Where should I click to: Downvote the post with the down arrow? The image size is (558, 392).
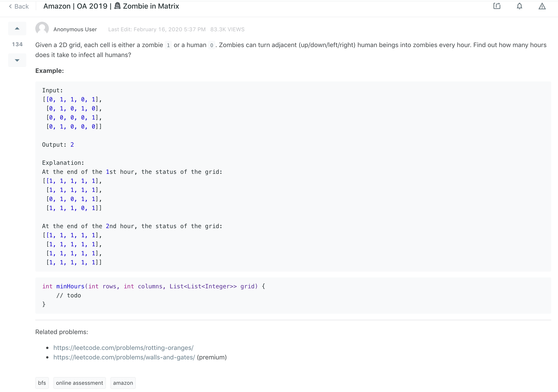pyautogui.click(x=17, y=60)
